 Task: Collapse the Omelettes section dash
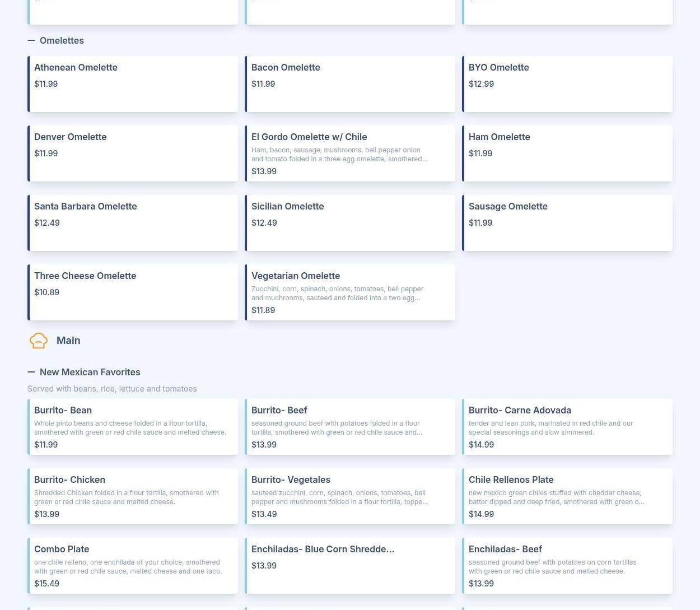pyautogui.click(x=31, y=40)
